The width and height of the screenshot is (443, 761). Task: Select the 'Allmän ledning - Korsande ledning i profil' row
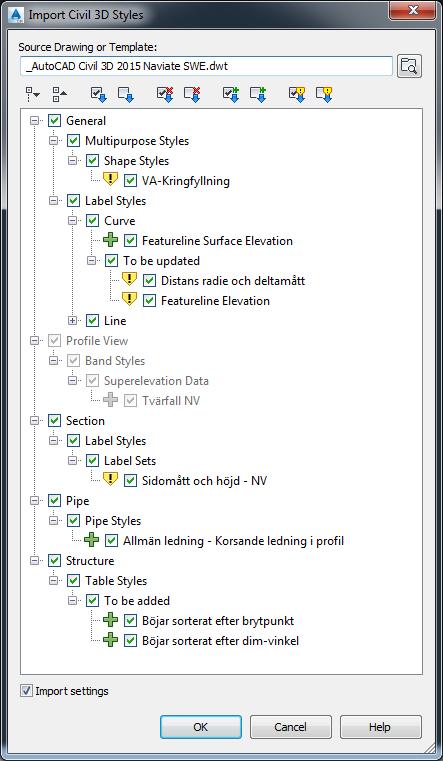(x=233, y=541)
